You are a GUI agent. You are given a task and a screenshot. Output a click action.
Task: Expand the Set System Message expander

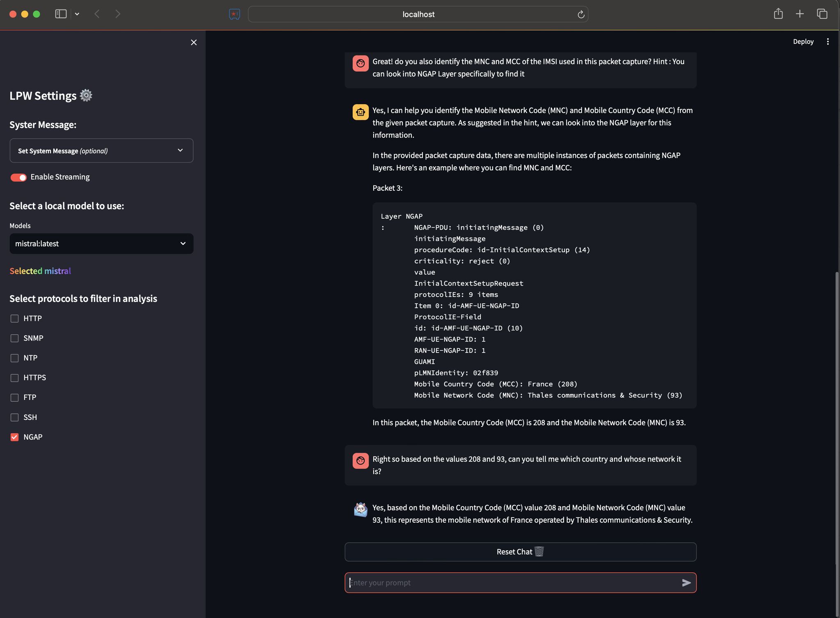pyautogui.click(x=101, y=151)
